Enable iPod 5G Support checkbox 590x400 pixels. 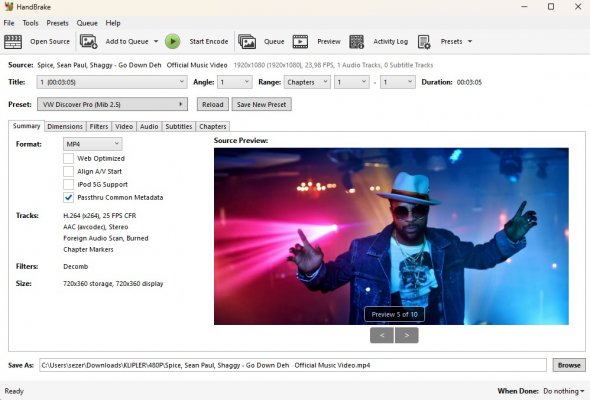(x=68, y=184)
